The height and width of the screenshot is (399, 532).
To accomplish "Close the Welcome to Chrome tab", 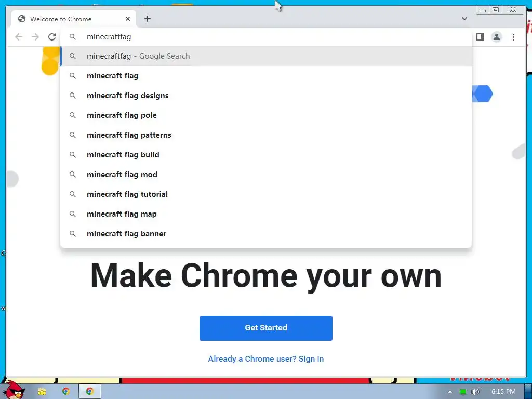I will tap(128, 19).
